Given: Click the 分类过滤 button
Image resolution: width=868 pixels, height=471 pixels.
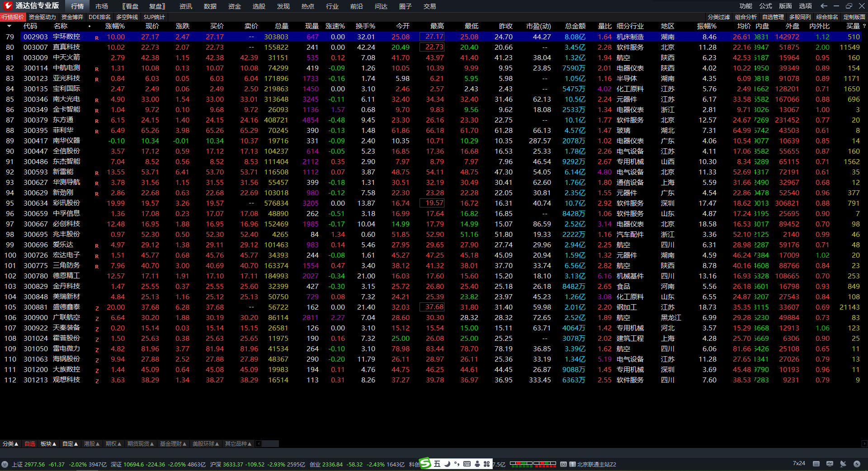Looking at the screenshot, I should pos(719,17).
